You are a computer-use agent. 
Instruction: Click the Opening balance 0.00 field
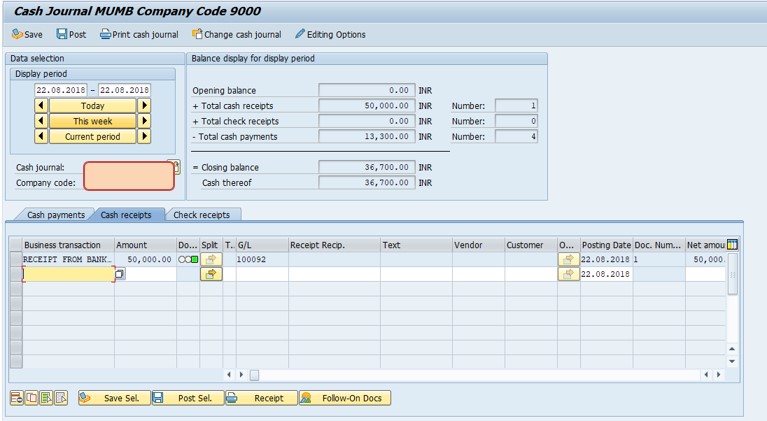tap(367, 90)
